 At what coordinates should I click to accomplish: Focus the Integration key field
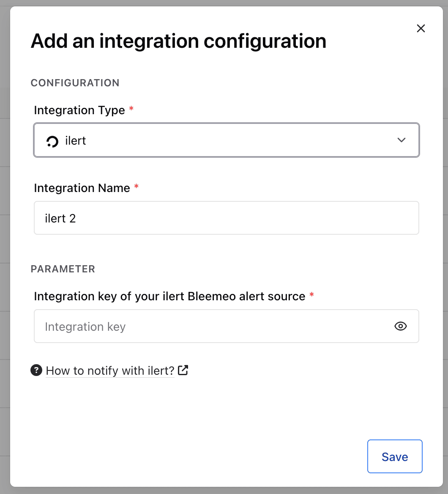(227, 326)
